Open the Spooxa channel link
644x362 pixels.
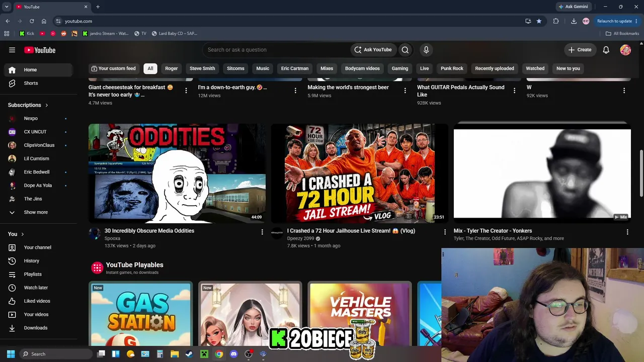(x=112, y=238)
